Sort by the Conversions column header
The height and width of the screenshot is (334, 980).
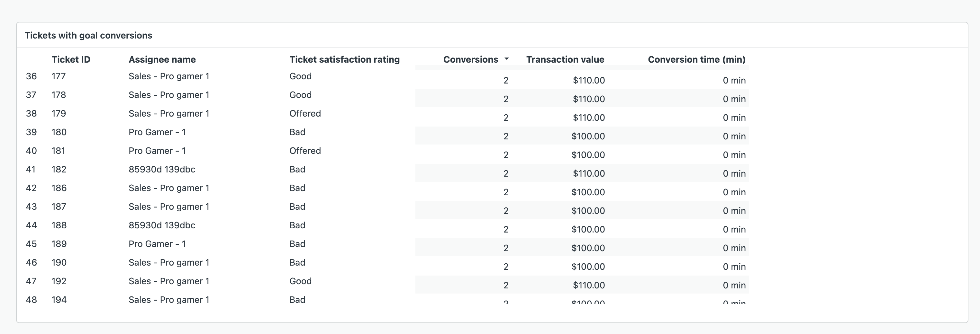pos(471,60)
